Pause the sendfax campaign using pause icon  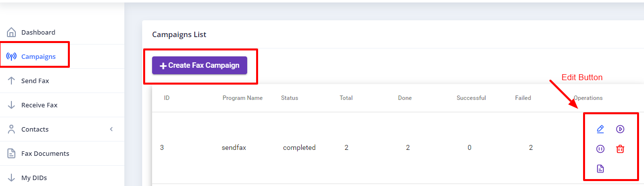(x=600, y=149)
